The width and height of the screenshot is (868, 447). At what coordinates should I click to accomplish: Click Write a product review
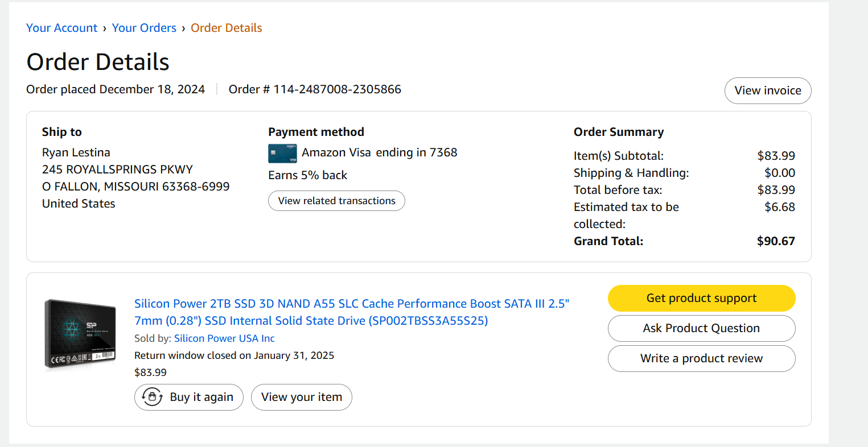(x=701, y=358)
